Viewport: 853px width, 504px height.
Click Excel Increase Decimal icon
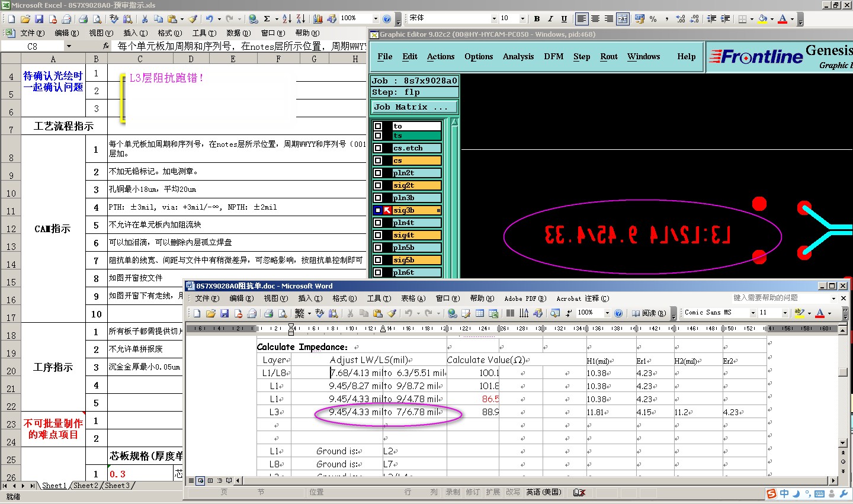(x=681, y=19)
